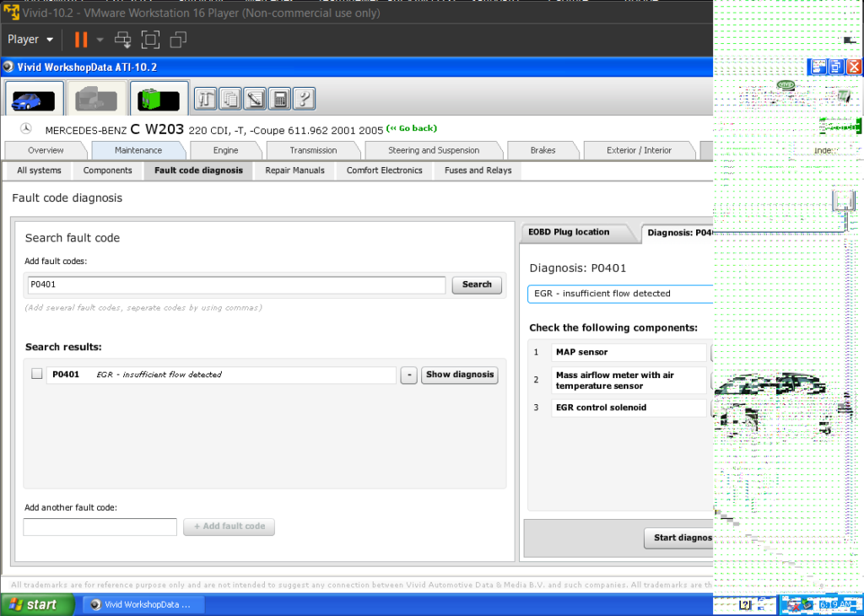Click VMware unity mode icon

pos(178,40)
